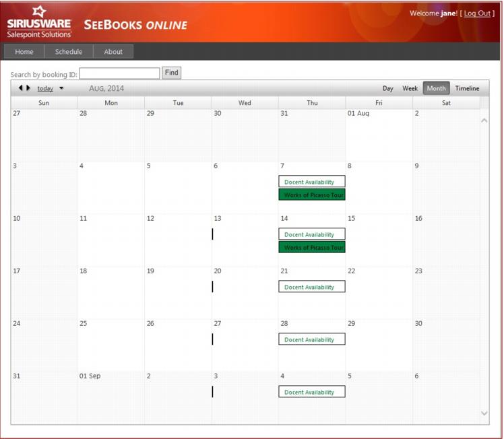Focus the booking ID search field
Viewport: 504px width, 439px height.
tap(119, 73)
